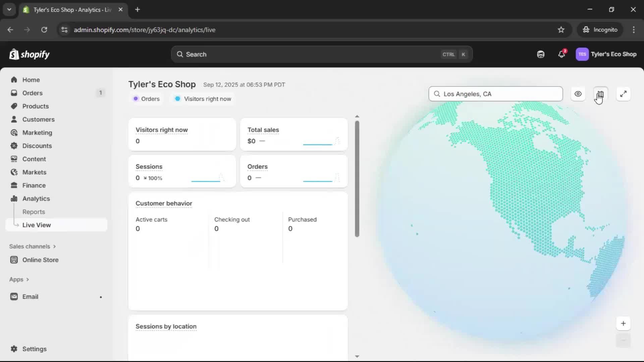Select Markets in the sidebar

[35, 172]
